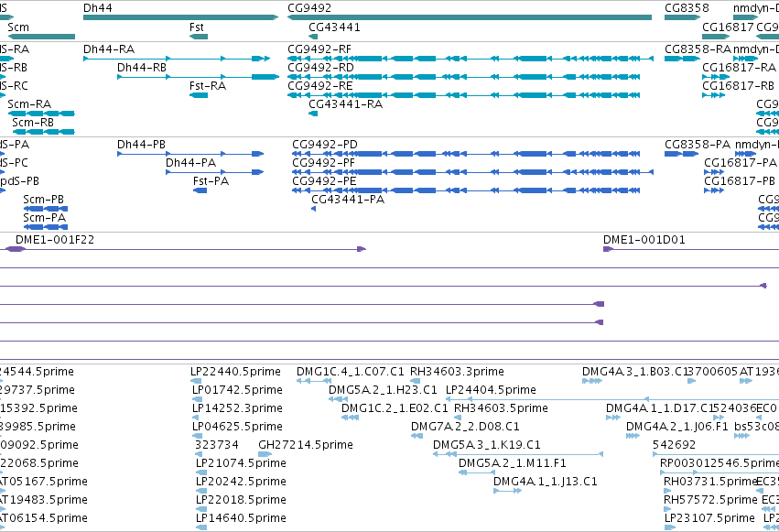Select the Scm-RB transcript

point(44,133)
